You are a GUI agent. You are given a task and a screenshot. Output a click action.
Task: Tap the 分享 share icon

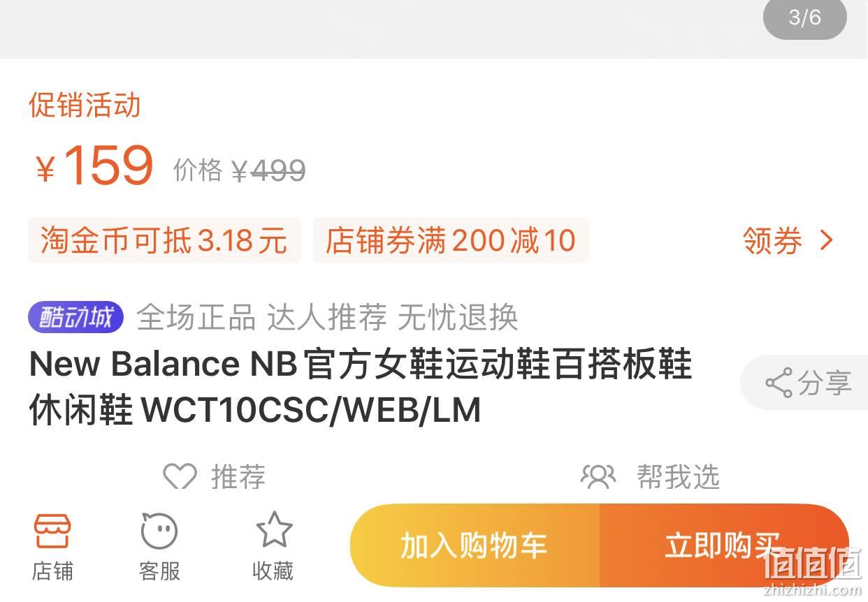(779, 383)
